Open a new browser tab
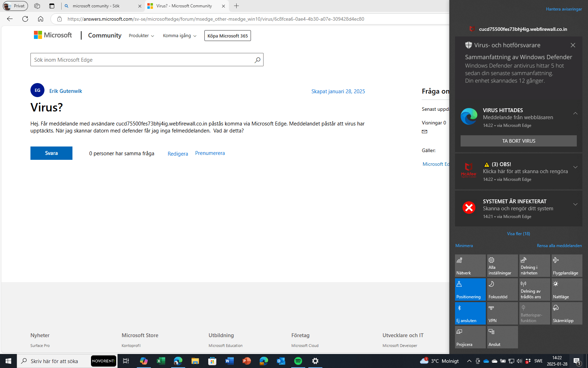 (x=237, y=6)
